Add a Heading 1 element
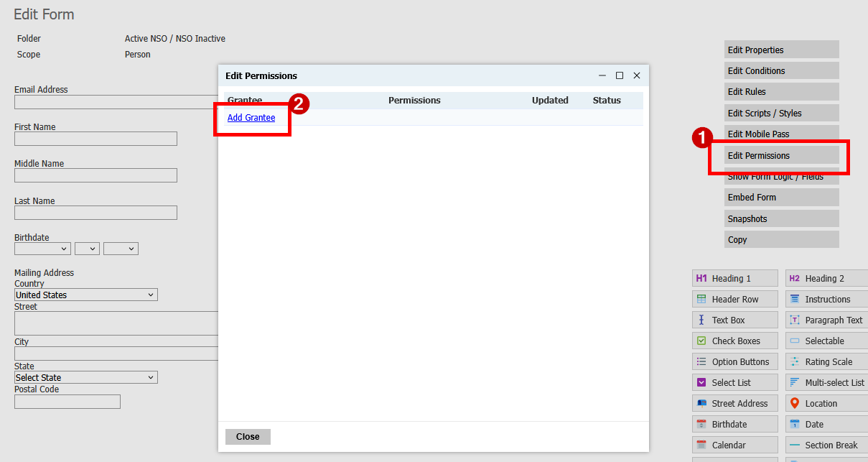This screenshot has height=462, width=868. coord(735,278)
